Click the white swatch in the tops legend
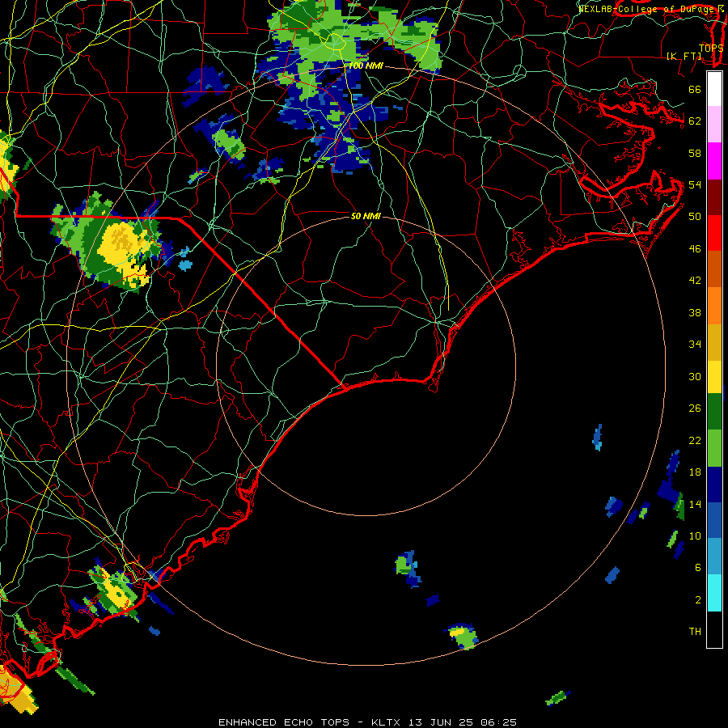 point(714,89)
